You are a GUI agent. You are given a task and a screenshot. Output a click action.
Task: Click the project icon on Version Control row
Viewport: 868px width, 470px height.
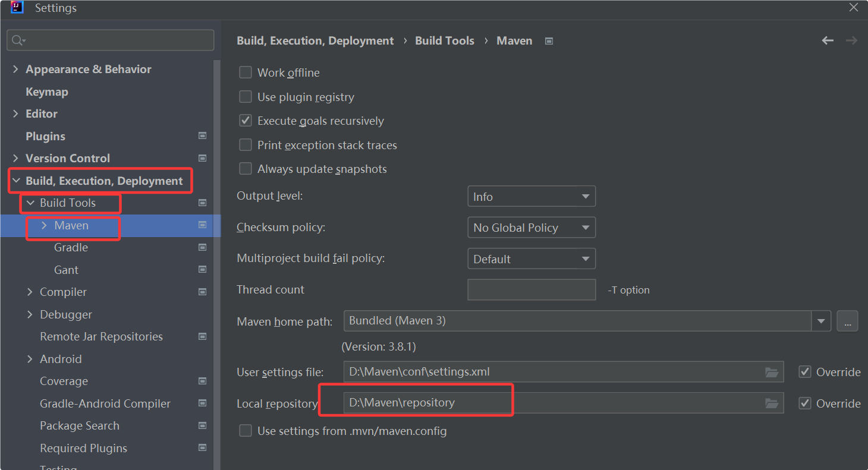coord(202,158)
